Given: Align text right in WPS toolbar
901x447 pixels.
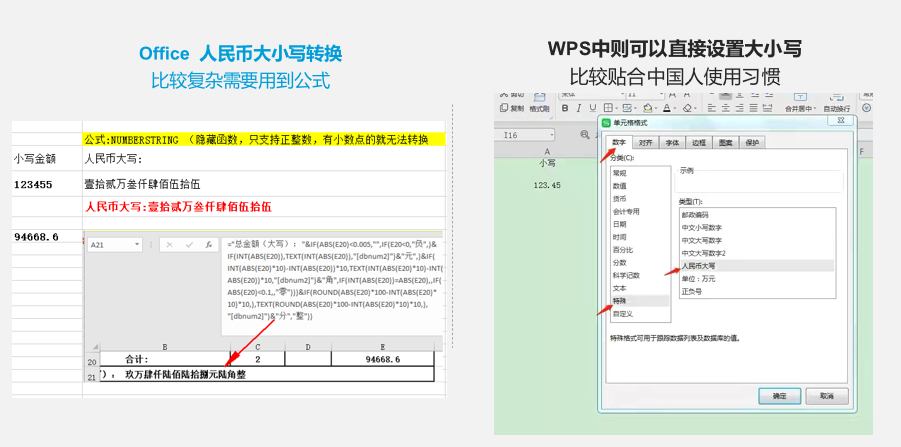Looking at the screenshot, I should click(x=740, y=108).
